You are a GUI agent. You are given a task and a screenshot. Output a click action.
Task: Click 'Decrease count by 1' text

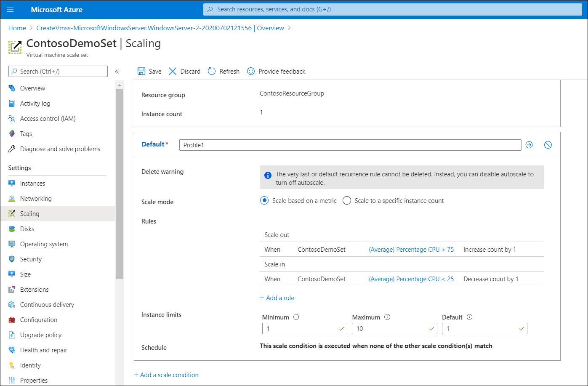(491, 279)
